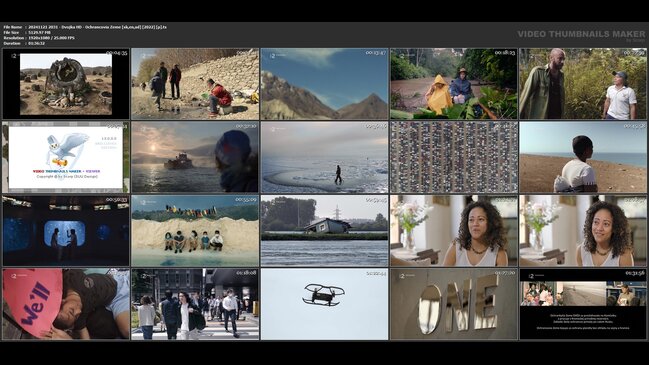Select the children sitting on sand dune thumbnail
This screenshot has width=649, height=365.
pos(195,231)
